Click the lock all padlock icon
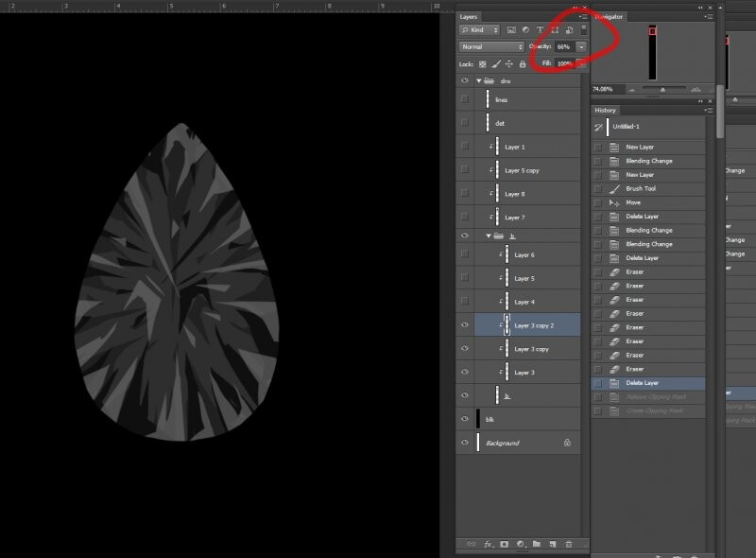756x558 pixels. [523, 64]
